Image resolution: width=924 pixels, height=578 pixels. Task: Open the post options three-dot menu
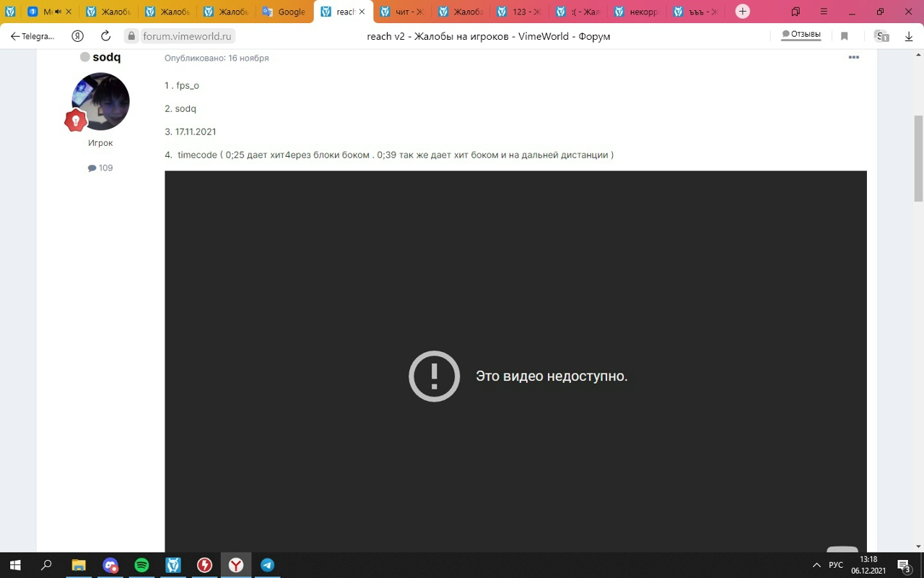(x=853, y=58)
